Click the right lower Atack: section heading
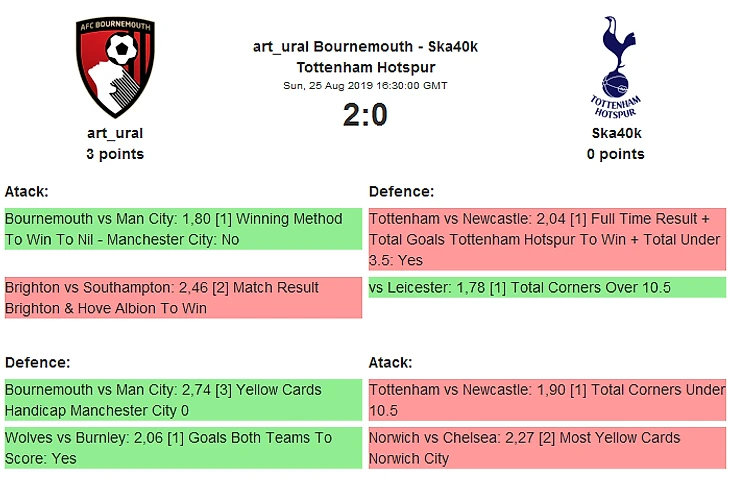This screenshot has height=480, width=730. pyautogui.click(x=390, y=362)
